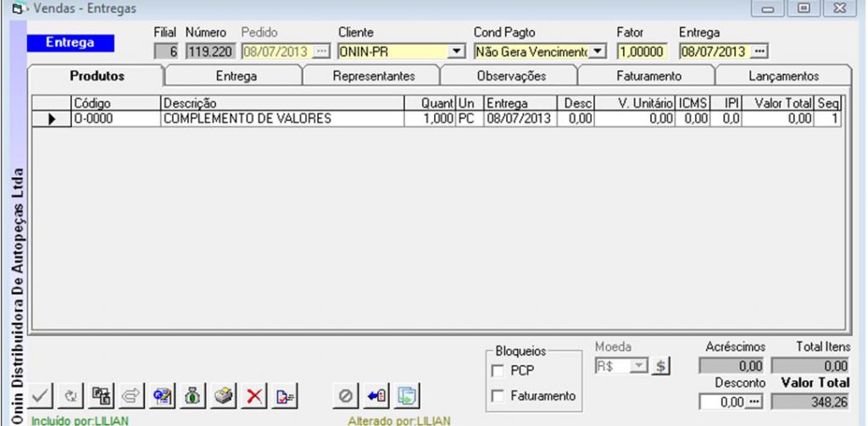The height and width of the screenshot is (426, 868).
Task: Click the grey prohibited circle icon
Action: coord(346,396)
